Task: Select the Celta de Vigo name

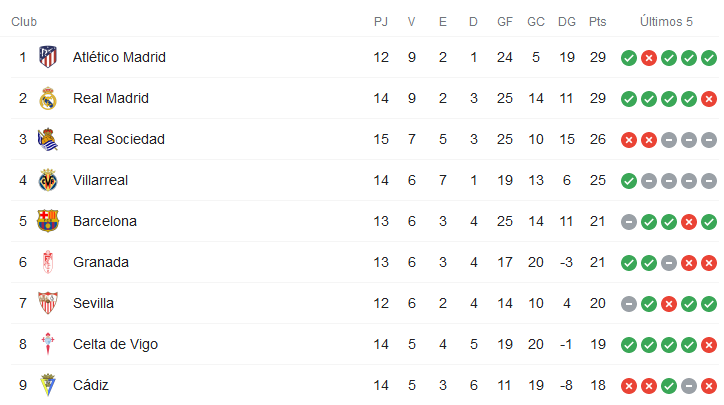Action: click(115, 344)
